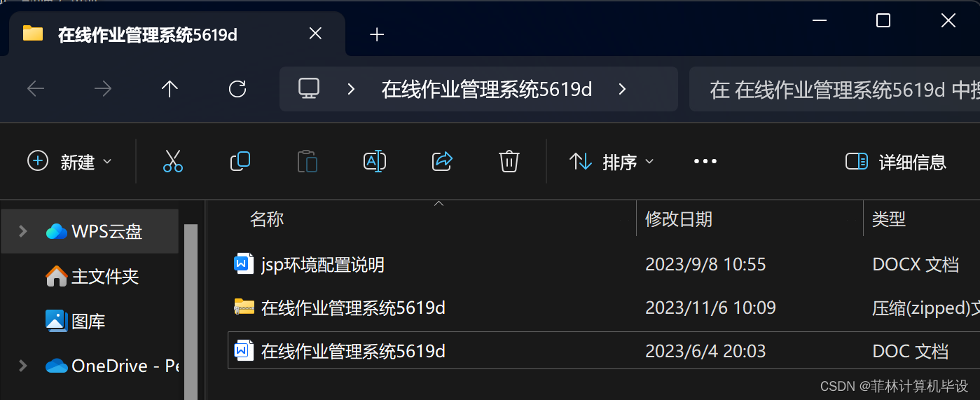Click the Delete trash can icon
980x400 pixels.
[x=509, y=161]
